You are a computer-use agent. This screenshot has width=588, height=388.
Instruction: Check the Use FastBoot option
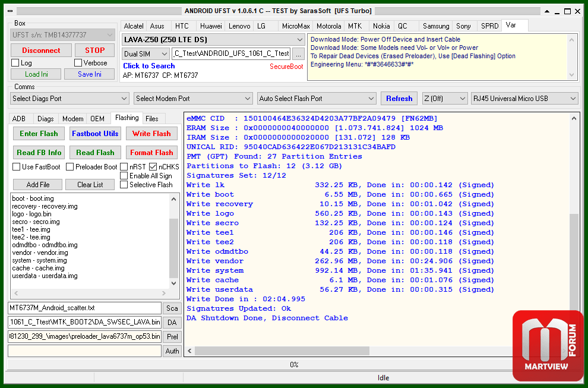point(16,166)
